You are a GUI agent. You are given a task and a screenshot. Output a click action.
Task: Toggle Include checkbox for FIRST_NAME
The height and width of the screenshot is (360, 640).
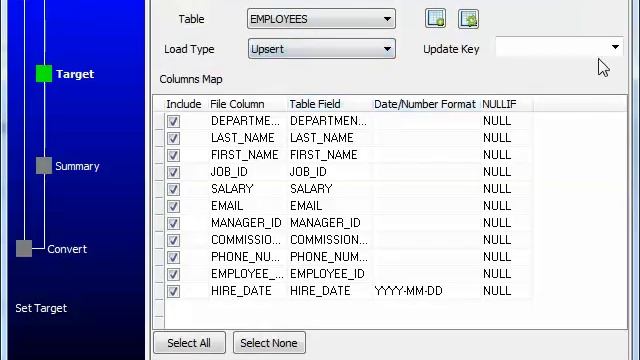173,155
